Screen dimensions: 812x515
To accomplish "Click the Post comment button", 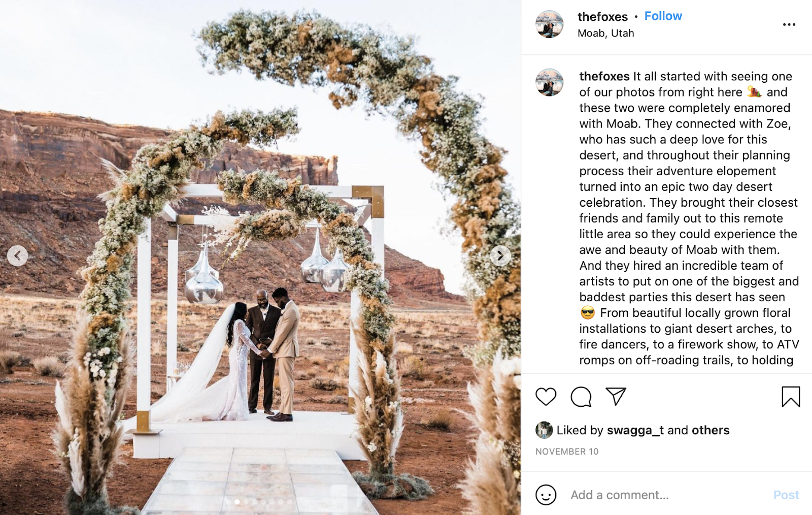I will [x=786, y=495].
